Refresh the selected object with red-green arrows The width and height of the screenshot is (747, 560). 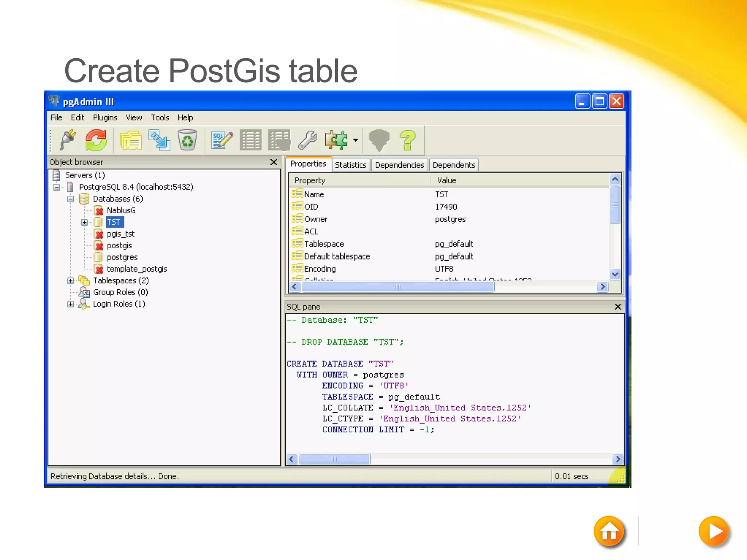96,140
